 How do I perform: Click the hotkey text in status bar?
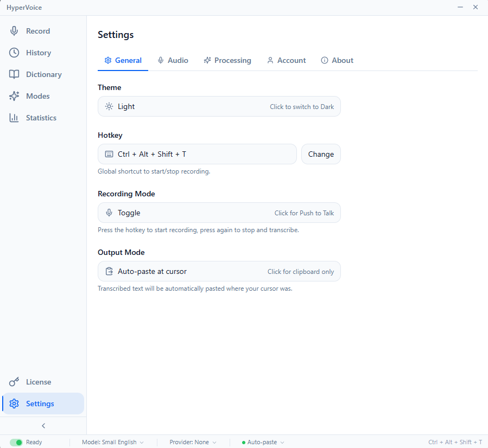point(455,442)
